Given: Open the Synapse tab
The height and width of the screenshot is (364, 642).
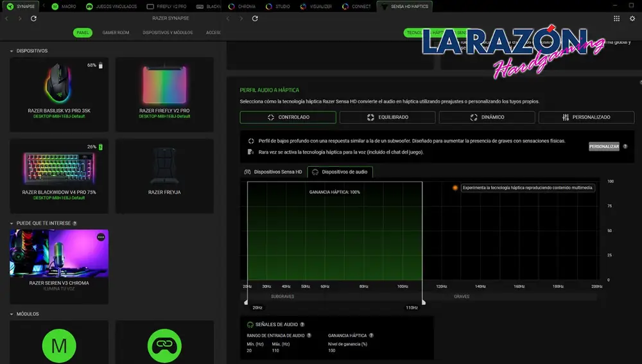Looking at the screenshot, I should [x=21, y=6].
